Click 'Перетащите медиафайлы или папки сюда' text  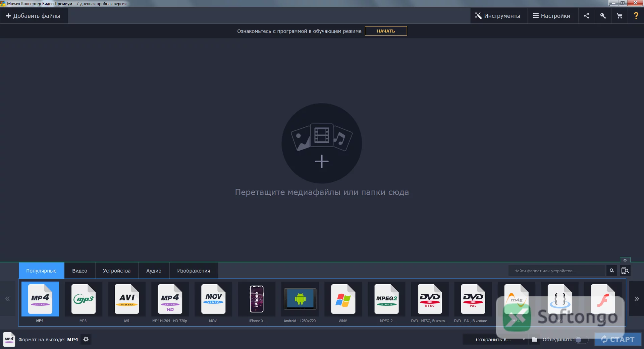pyautogui.click(x=322, y=192)
